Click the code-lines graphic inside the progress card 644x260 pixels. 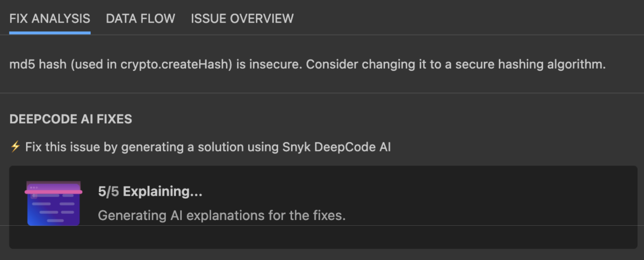[x=54, y=208]
